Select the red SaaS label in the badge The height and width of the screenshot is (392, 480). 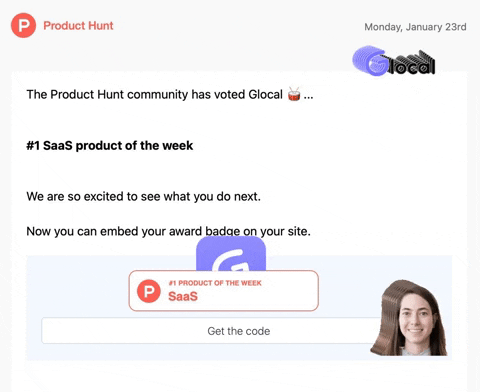pyautogui.click(x=183, y=296)
